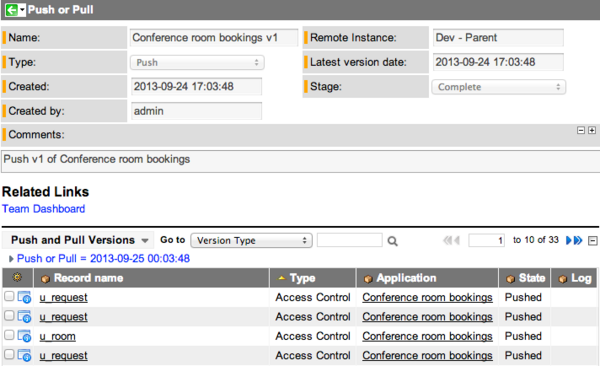Click the Remote Instance field
This screenshot has height=366, width=600.
(x=498, y=38)
